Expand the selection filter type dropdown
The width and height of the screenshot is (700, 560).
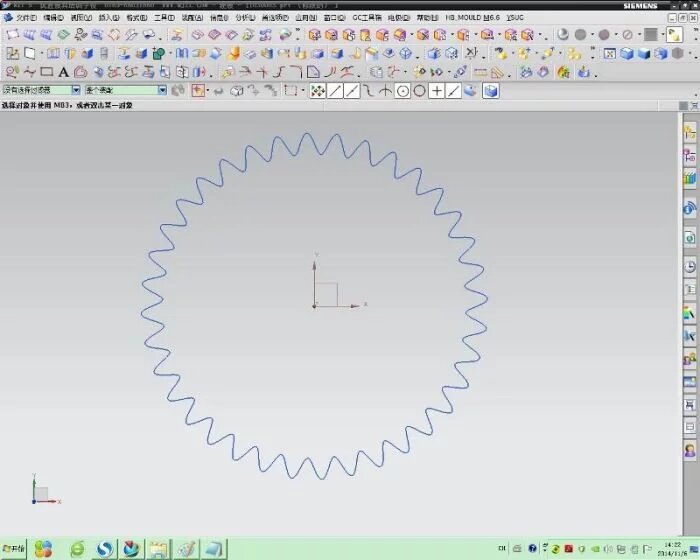pyautogui.click(x=76, y=90)
